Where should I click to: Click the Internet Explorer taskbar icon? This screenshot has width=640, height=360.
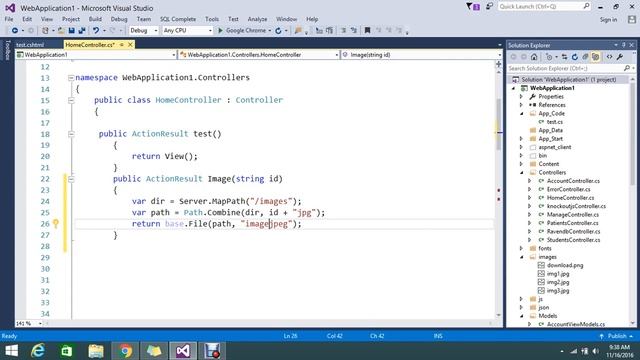[38, 351]
